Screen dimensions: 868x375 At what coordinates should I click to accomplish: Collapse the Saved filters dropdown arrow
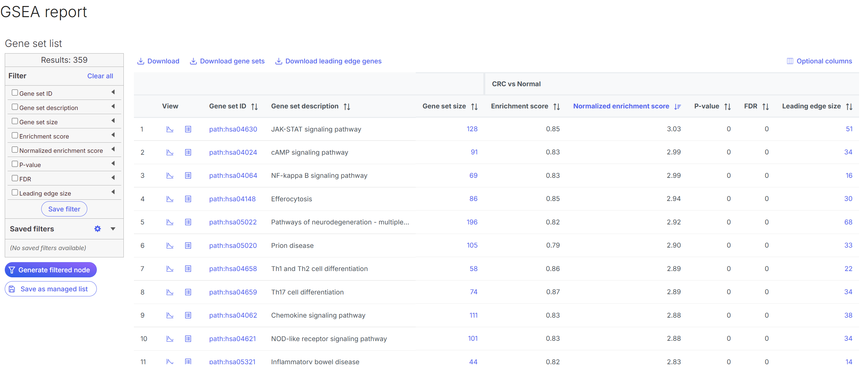[113, 229]
